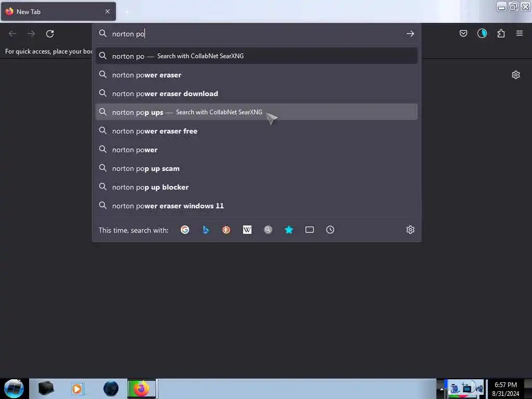Personalize New Tab with gear icon

click(516, 75)
